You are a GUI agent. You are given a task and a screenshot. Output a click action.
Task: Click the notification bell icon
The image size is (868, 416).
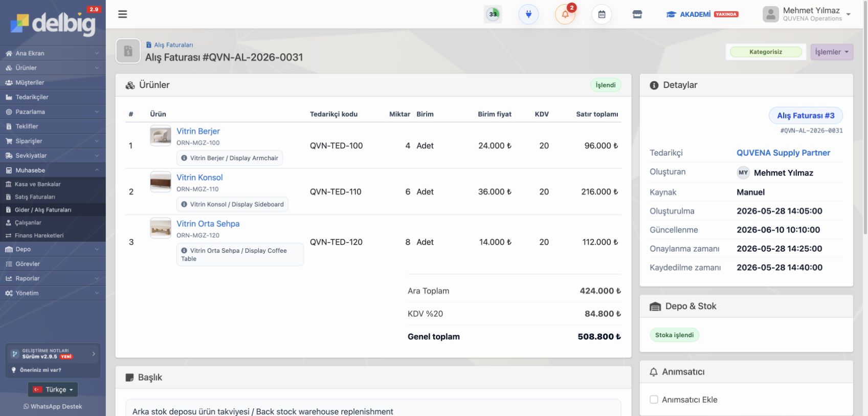(565, 14)
